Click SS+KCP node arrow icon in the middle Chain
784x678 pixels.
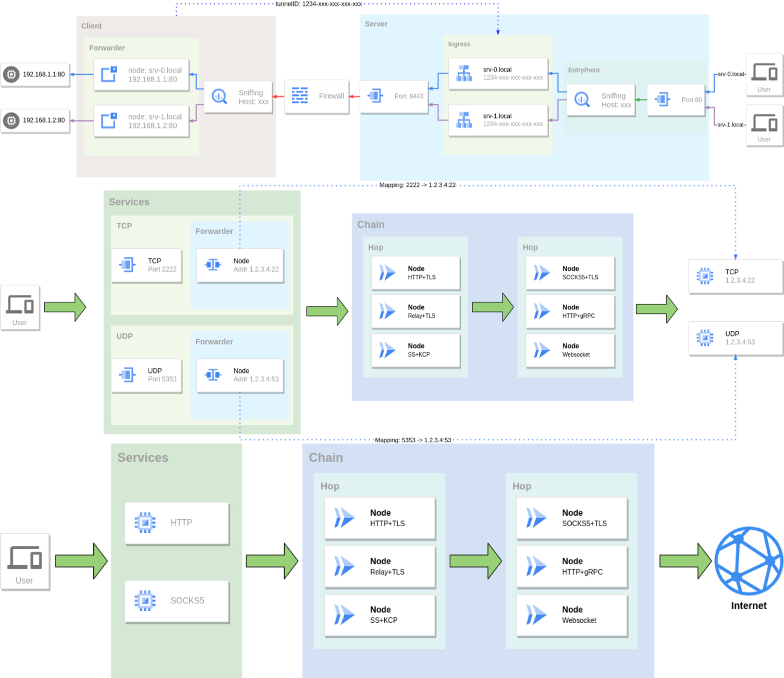[x=387, y=350]
